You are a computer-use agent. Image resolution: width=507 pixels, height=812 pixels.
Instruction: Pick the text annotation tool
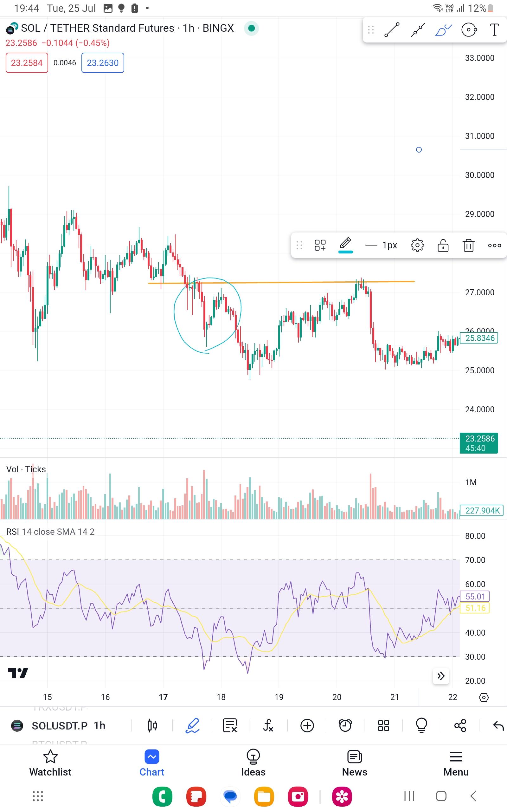[x=495, y=30]
